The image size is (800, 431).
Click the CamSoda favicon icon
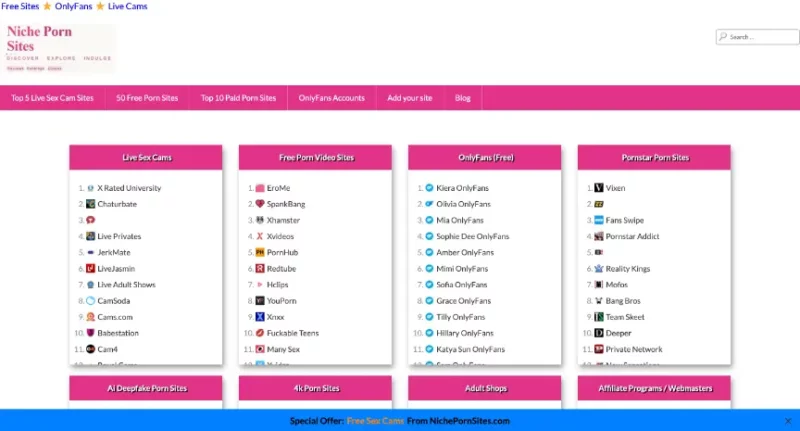(x=90, y=301)
